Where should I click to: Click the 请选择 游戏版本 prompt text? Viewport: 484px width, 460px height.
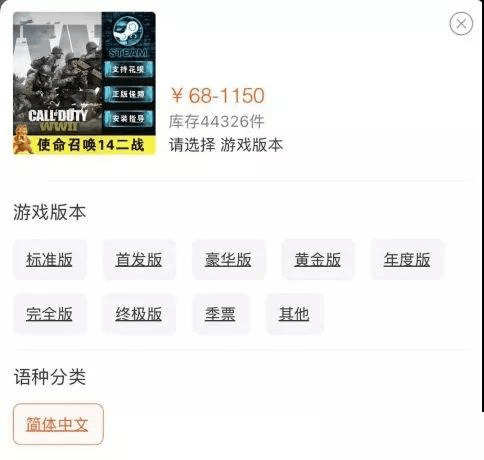click(226, 145)
